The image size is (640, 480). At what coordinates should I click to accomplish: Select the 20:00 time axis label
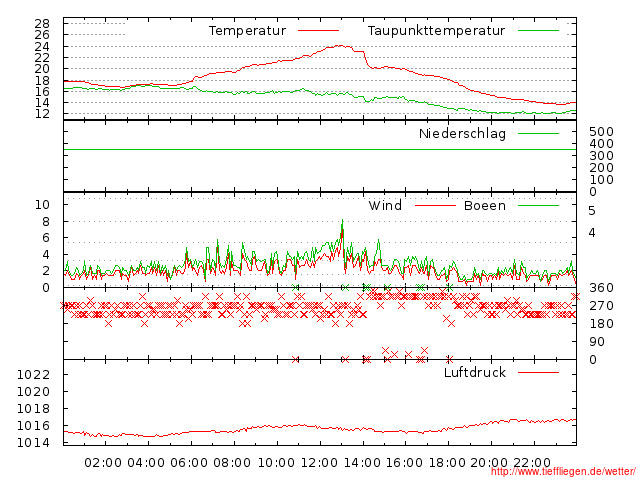489,463
